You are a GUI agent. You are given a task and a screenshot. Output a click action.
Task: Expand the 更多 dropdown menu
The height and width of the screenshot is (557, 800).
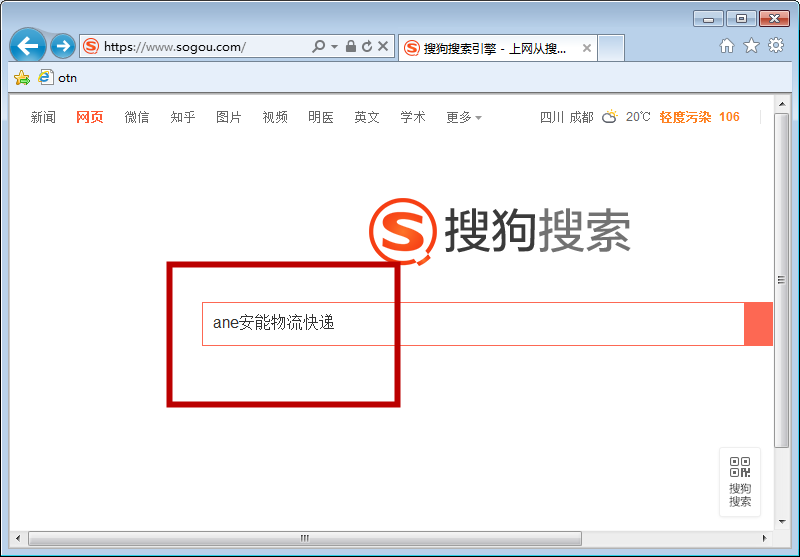pyautogui.click(x=463, y=117)
